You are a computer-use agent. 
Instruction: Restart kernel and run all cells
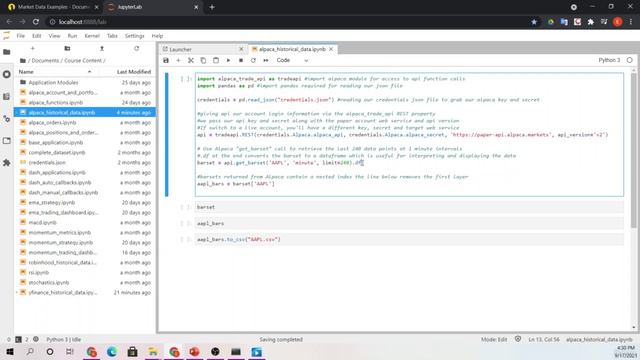coord(266,60)
